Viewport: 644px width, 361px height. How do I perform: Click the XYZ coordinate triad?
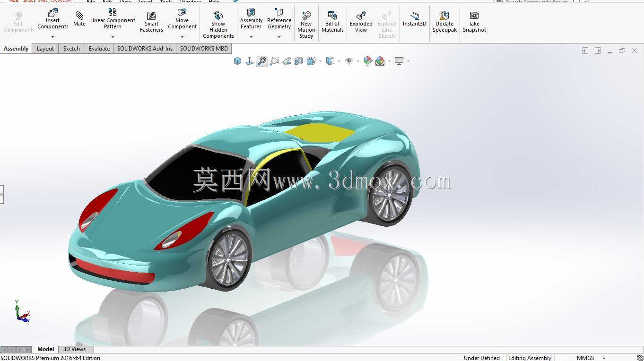(22, 312)
